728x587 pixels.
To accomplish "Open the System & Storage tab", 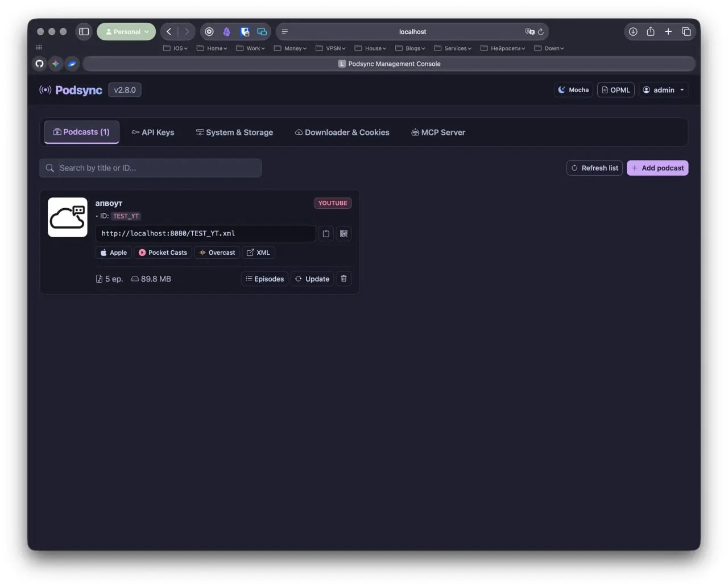I will pyautogui.click(x=234, y=133).
